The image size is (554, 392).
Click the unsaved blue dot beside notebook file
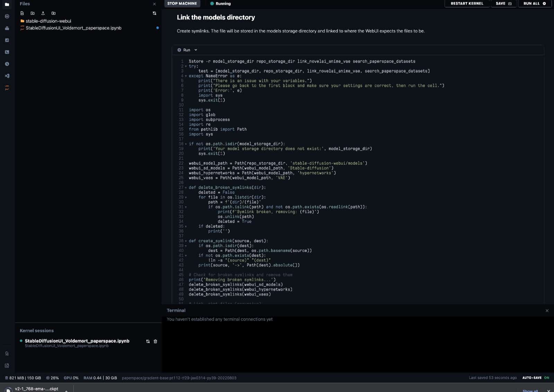point(158,28)
